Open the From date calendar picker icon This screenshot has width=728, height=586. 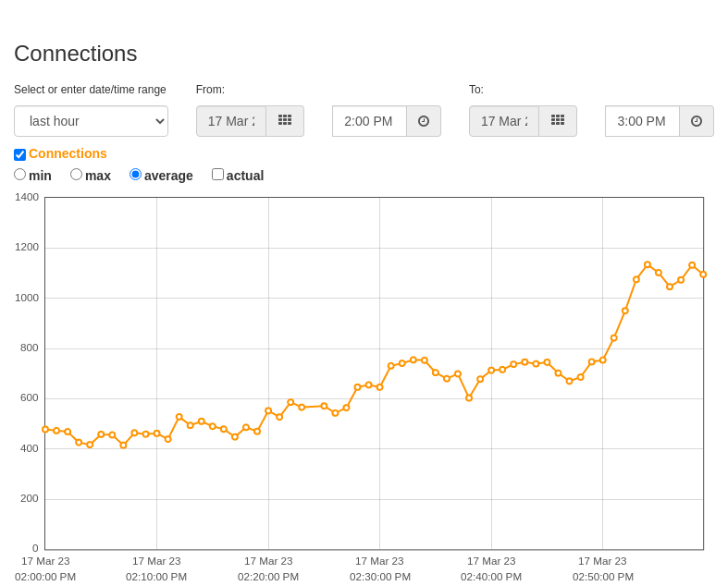pos(285,121)
